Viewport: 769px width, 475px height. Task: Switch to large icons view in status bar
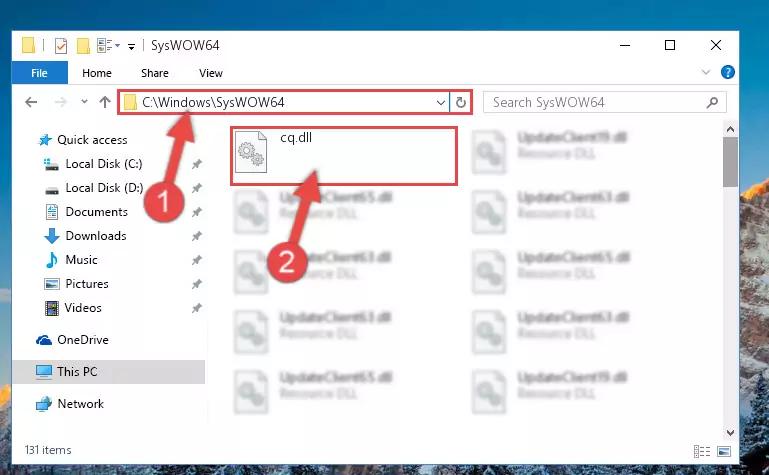click(724, 451)
